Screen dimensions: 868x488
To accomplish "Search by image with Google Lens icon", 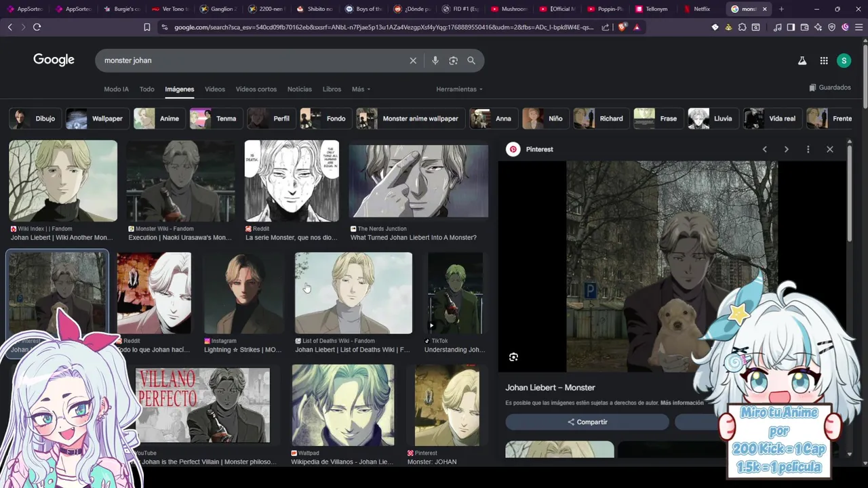I will 453,60.
